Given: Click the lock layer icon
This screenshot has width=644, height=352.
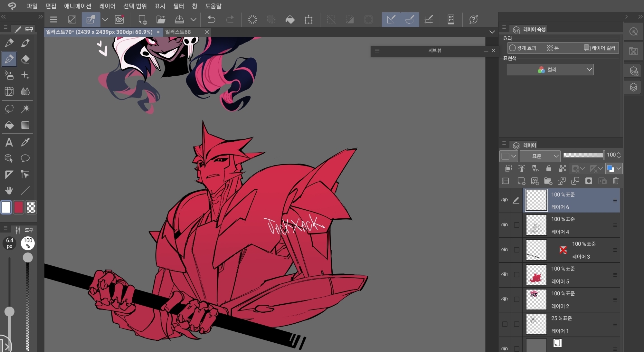Looking at the screenshot, I should pyautogui.click(x=549, y=168).
